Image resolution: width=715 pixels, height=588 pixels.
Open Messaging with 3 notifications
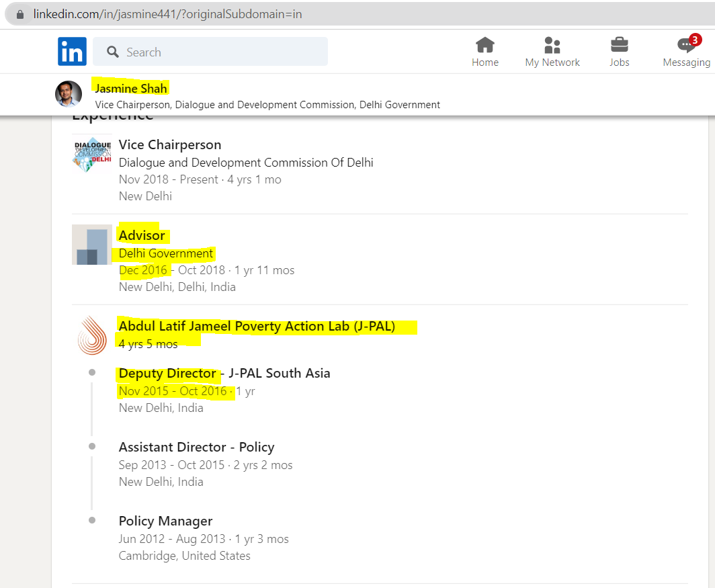[686, 46]
